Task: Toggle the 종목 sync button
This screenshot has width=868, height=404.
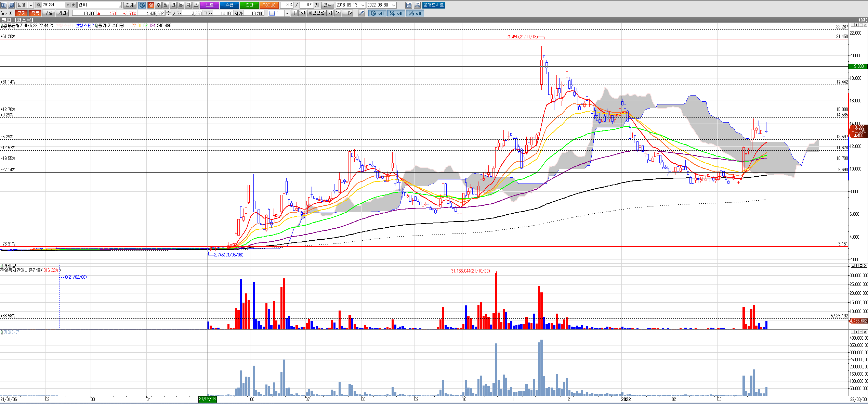Action: coord(35,13)
